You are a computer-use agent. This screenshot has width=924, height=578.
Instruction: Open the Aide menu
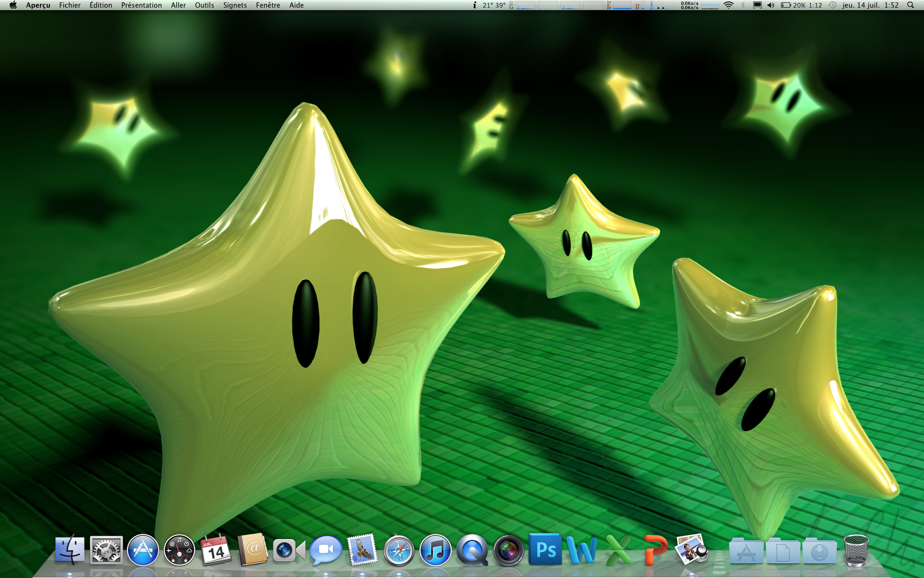click(x=296, y=5)
